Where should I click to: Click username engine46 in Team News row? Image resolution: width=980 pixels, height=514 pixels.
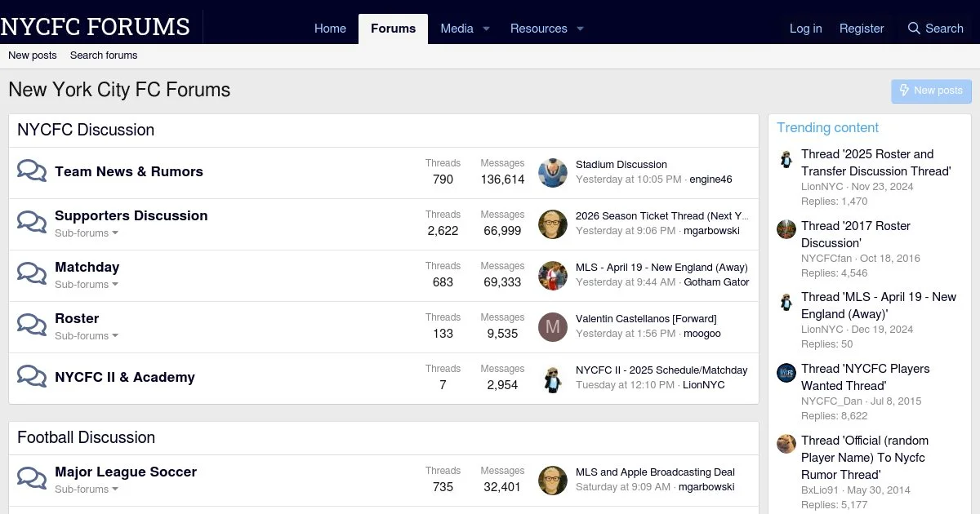click(x=710, y=179)
